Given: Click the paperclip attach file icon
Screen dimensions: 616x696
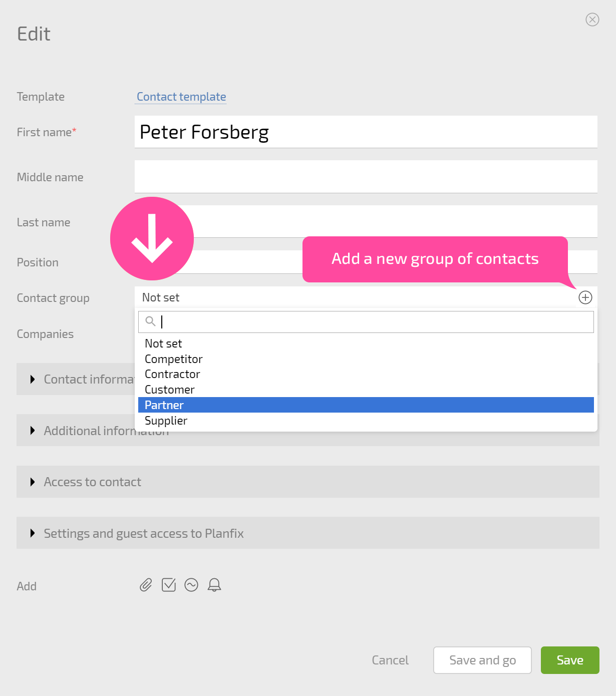Looking at the screenshot, I should (x=146, y=585).
